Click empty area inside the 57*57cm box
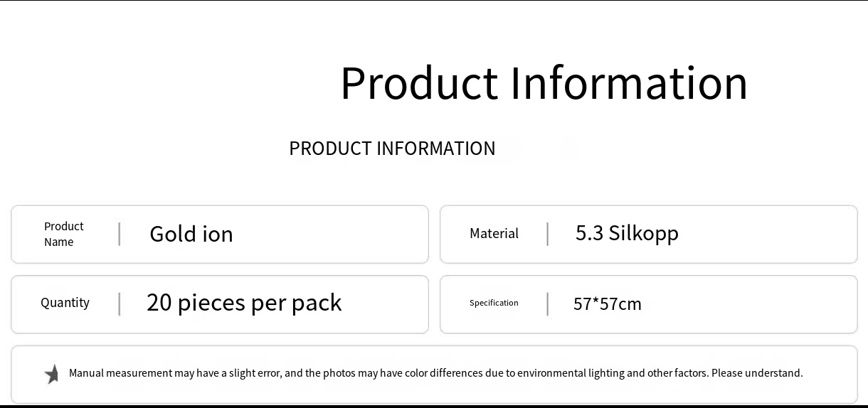The height and width of the screenshot is (408, 868). 747,304
